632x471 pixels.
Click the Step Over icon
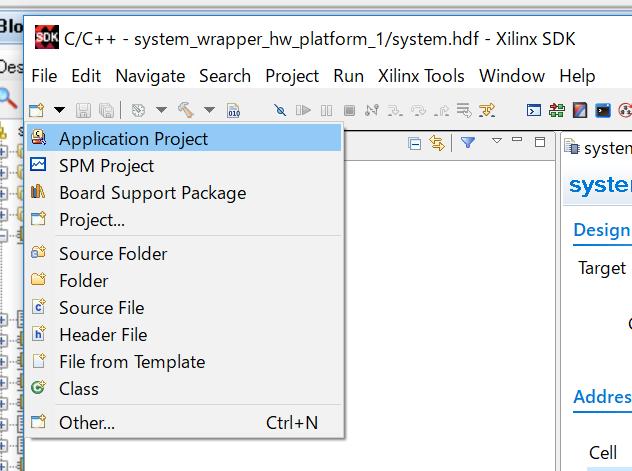pyautogui.click(x=418, y=110)
